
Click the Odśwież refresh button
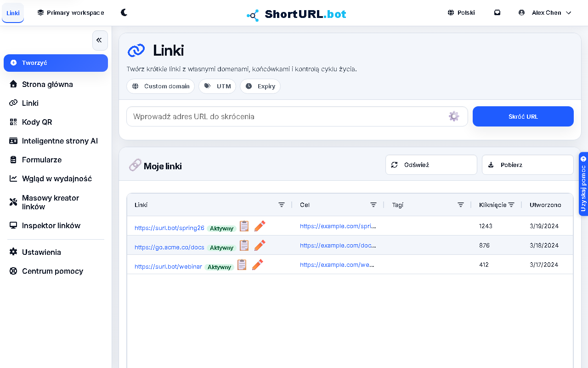tap(431, 165)
